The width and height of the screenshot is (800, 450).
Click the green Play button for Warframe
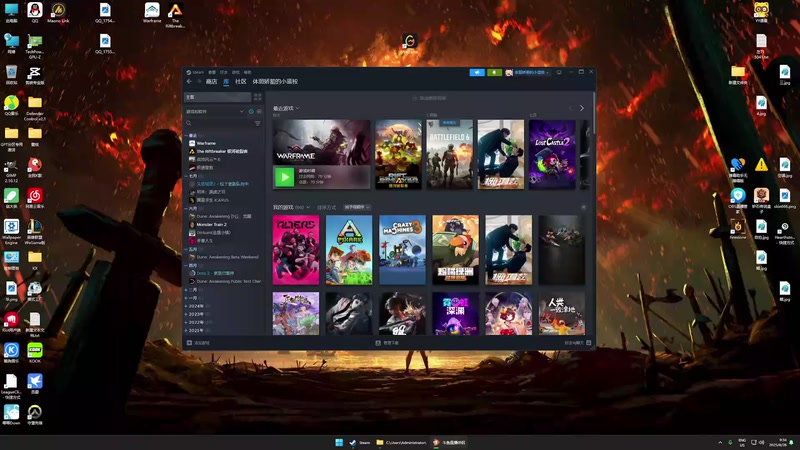point(285,178)
